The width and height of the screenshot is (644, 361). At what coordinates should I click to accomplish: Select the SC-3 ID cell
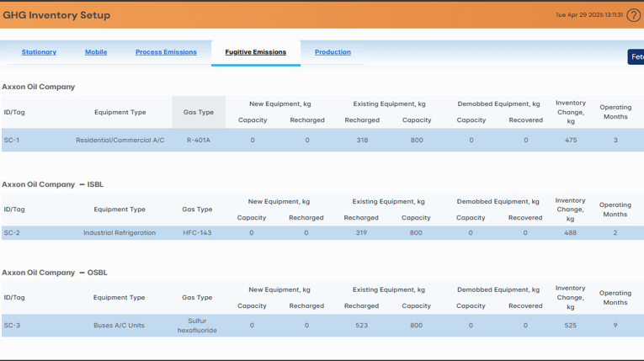(x=12, y=326)
